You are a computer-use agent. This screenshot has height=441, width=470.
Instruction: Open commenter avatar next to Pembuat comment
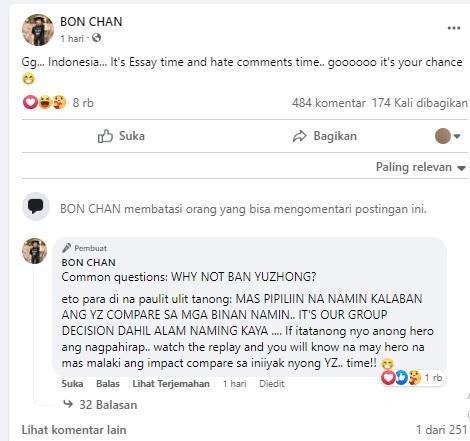(35, 251)
